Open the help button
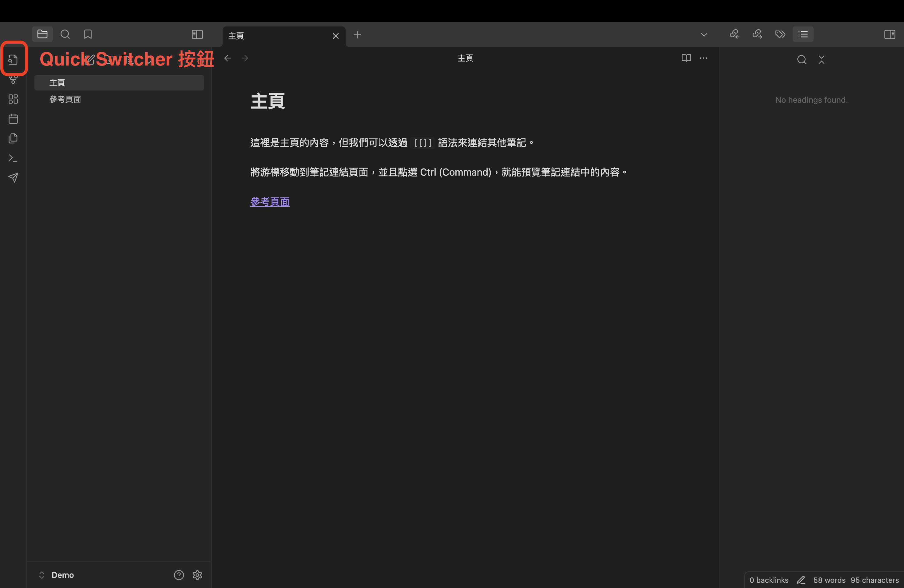This screenshot has width=904, height=588. (x=179, y=574)
